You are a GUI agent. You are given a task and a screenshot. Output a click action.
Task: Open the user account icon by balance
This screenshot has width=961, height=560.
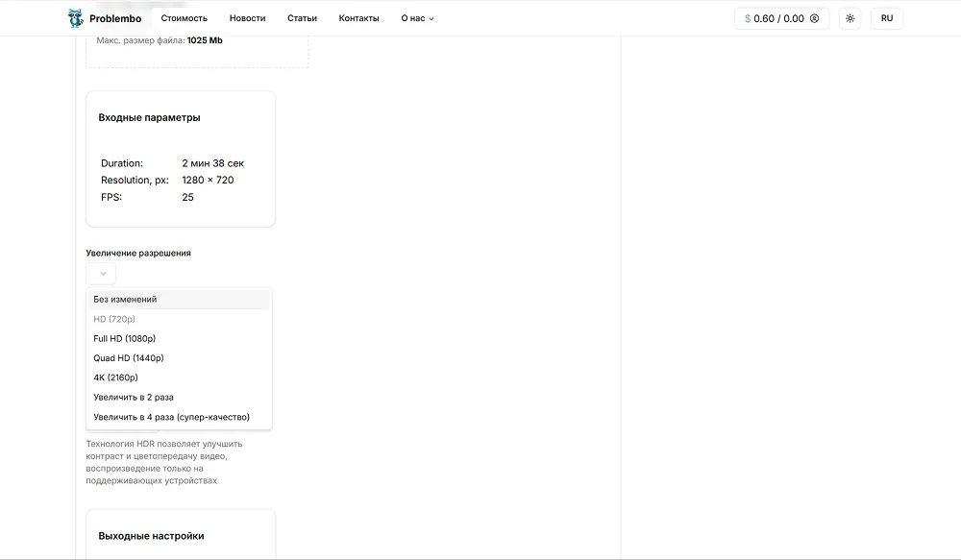[x=815, y=18]
